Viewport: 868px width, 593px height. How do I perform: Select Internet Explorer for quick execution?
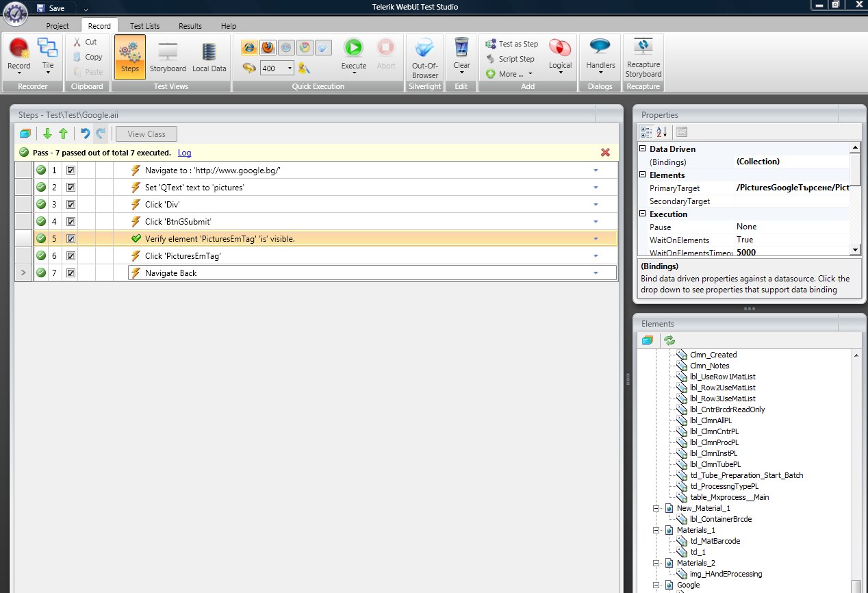coord(249,47)
